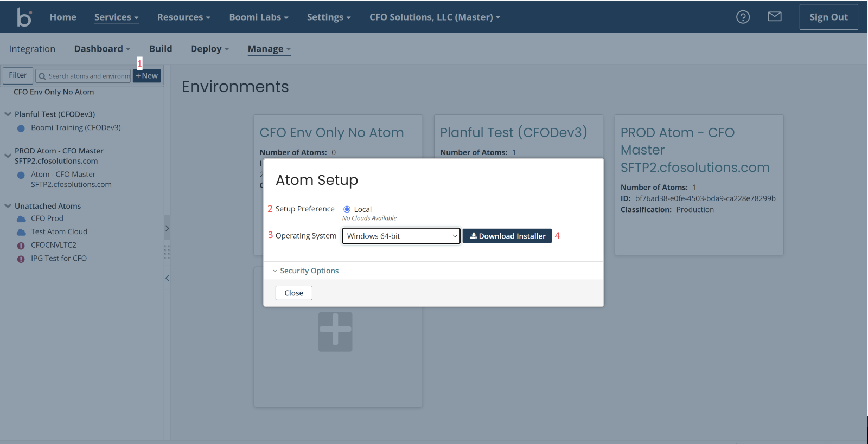The width and height of the screenshot is (868, 444).
Task: Select Boomi Training (CFODev3) atom in tree
Action: (75, 128)
